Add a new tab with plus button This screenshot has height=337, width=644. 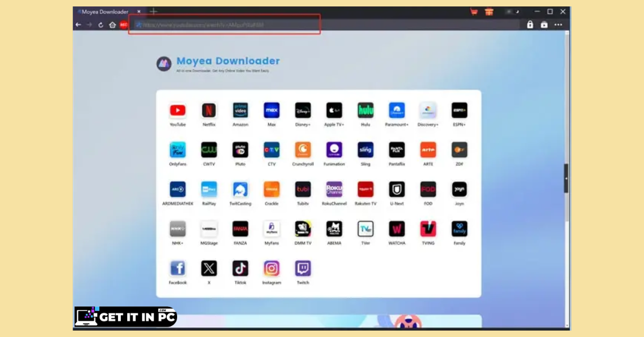pyautogui.click(x=153, y=11)
